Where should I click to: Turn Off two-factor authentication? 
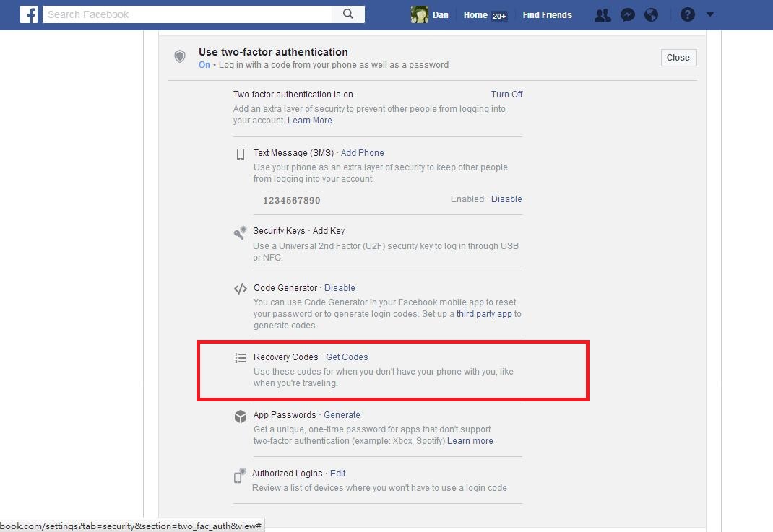[x=507, y=94]
